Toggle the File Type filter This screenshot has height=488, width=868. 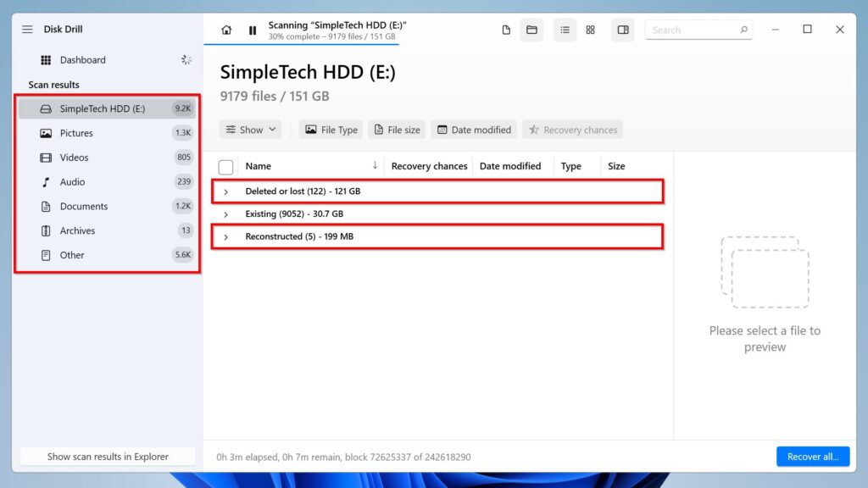click(331, 130)
